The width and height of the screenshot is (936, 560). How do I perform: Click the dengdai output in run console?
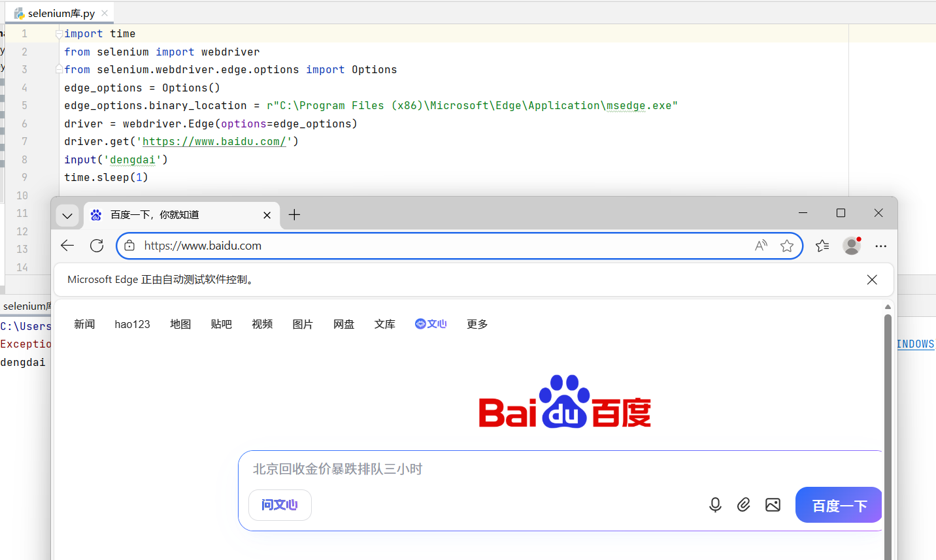pyautogui.click(x=23, y=362)
